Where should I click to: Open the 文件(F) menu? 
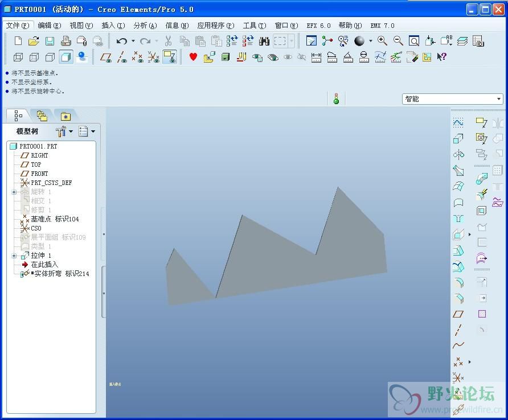coord(18,26)
